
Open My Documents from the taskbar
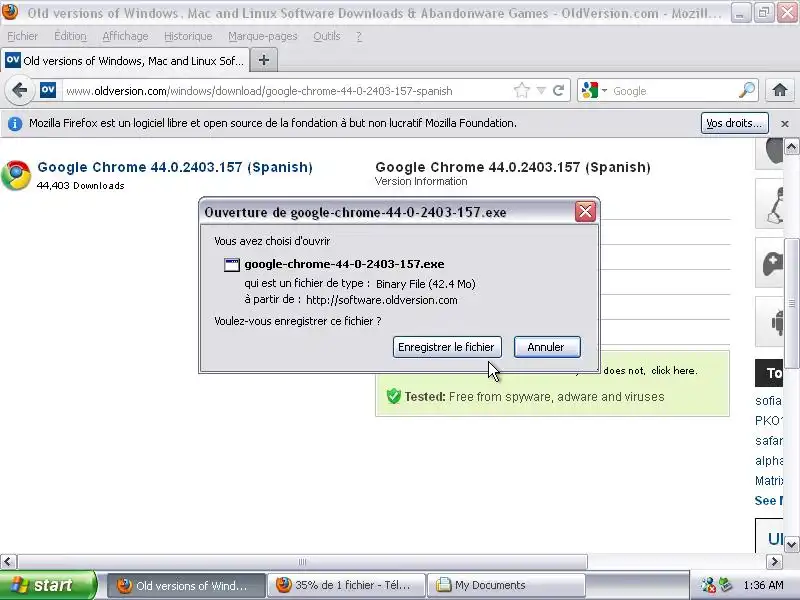506,585
